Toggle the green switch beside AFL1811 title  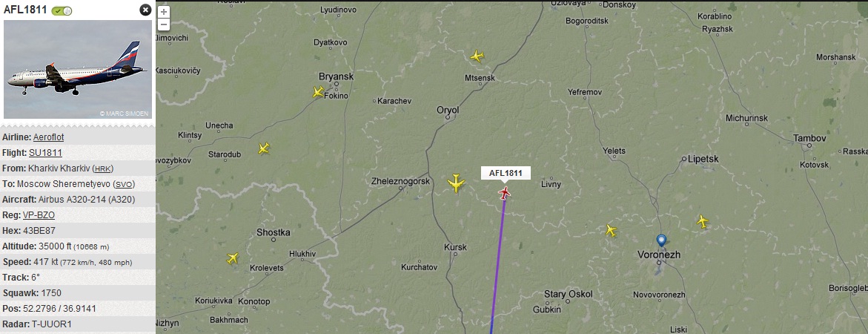pyautogui.click(x=62, y=10)
